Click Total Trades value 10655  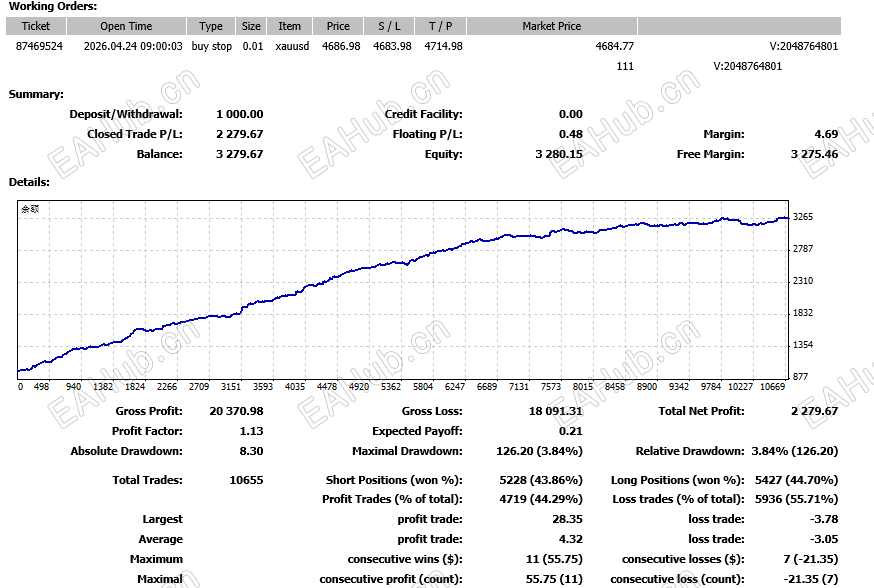point(246,480)
